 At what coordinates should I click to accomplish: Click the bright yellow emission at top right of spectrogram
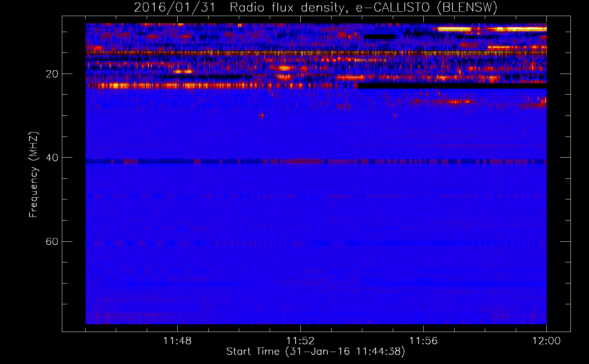point(491,29)
